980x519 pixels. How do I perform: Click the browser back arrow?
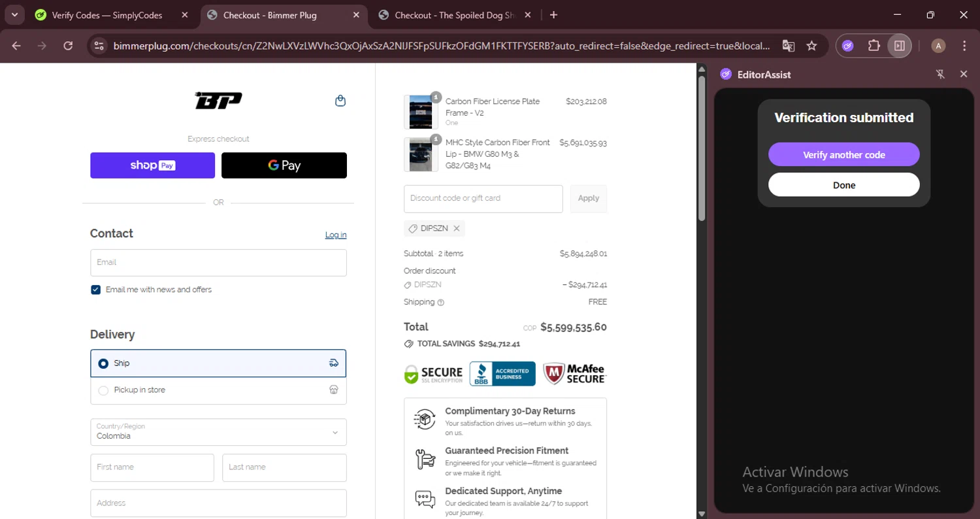click(x=16, y=46)
